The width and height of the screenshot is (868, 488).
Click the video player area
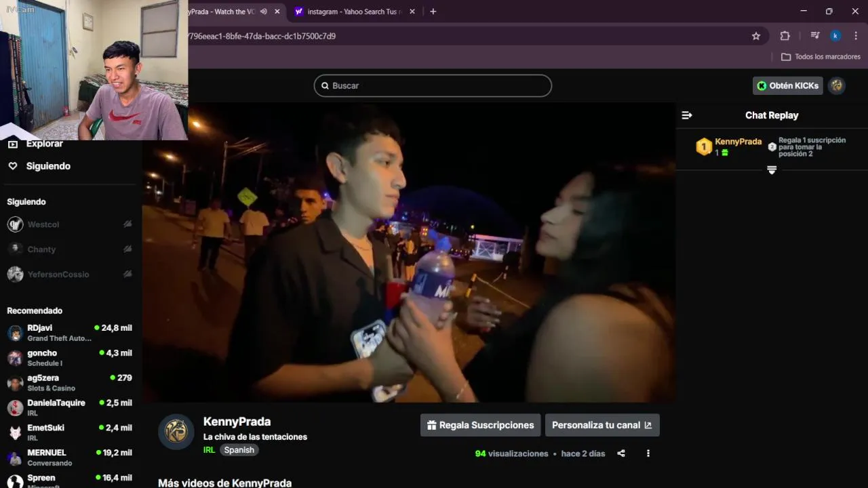coord(409,252)
